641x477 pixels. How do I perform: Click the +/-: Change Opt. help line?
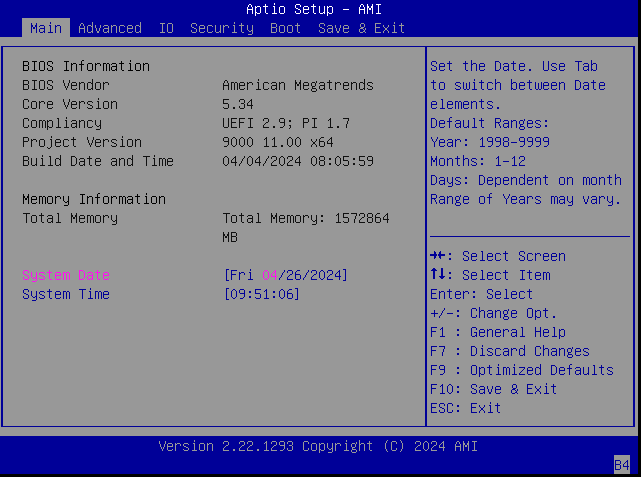pyautogui.click(x=494, y=313)
